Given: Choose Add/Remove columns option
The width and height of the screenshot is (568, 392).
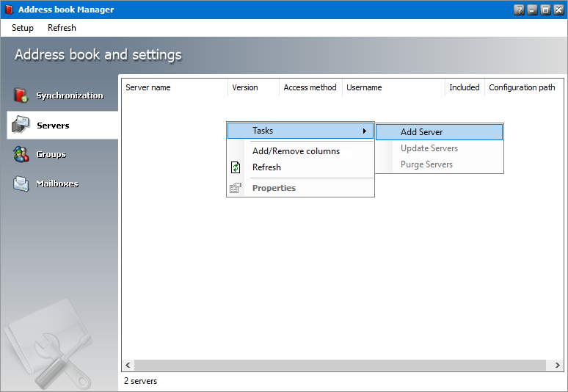Looking at the screenshot, I should 296,151.
